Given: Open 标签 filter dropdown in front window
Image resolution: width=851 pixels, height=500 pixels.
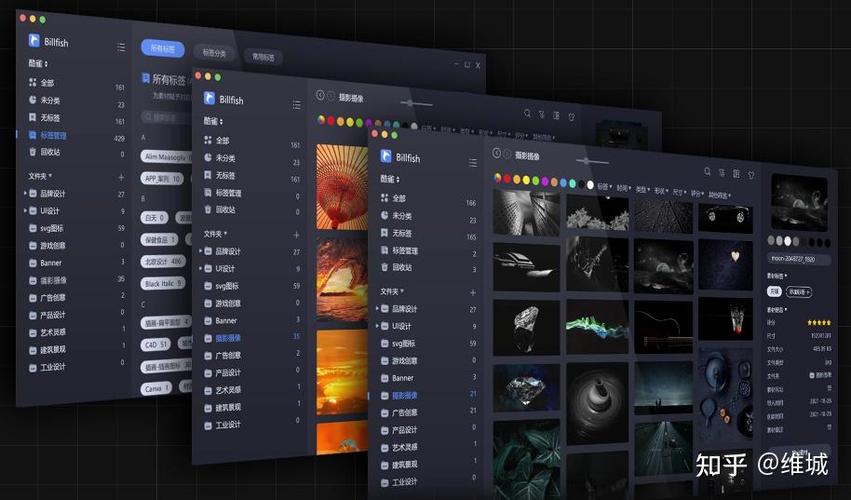Looking at the screenshot, I should pyautogui.click(x=605, y=187).
